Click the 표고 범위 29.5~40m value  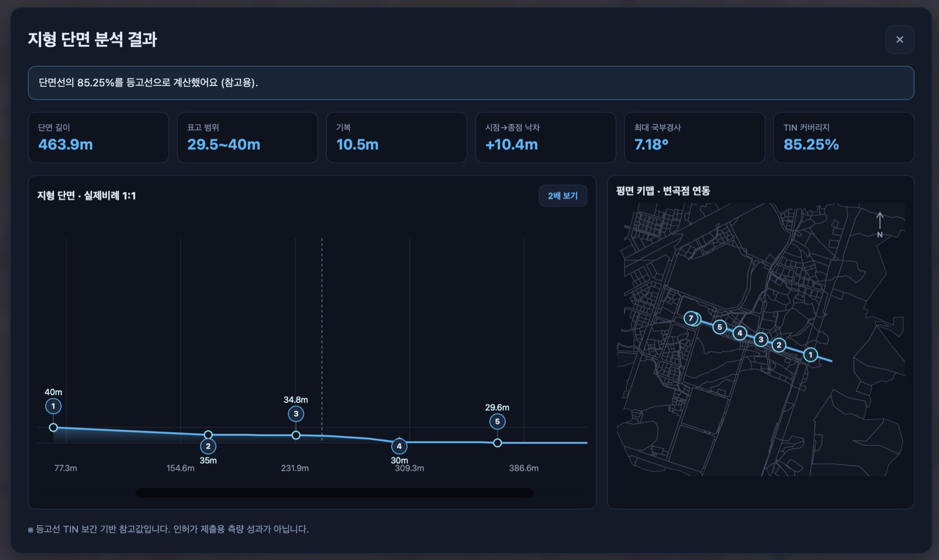point(224,145)
